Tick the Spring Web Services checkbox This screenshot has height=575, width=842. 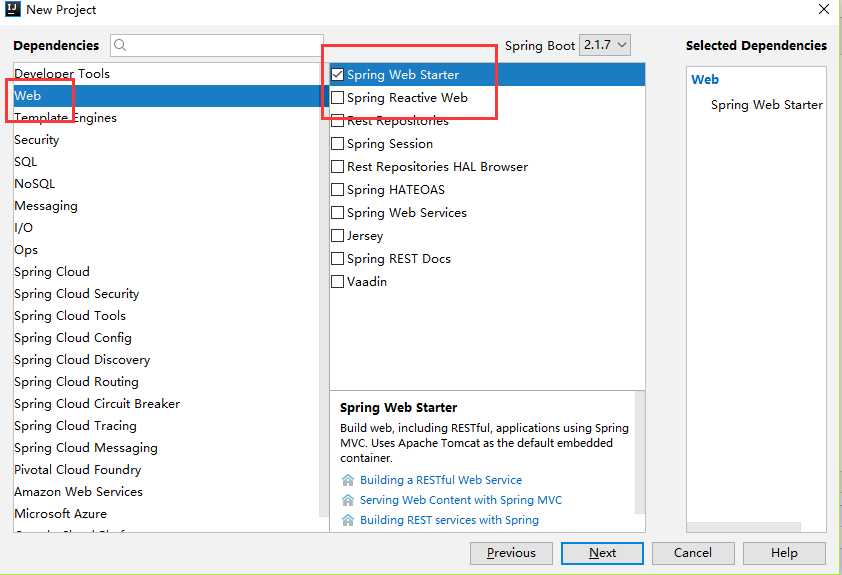tap(337, 213)
